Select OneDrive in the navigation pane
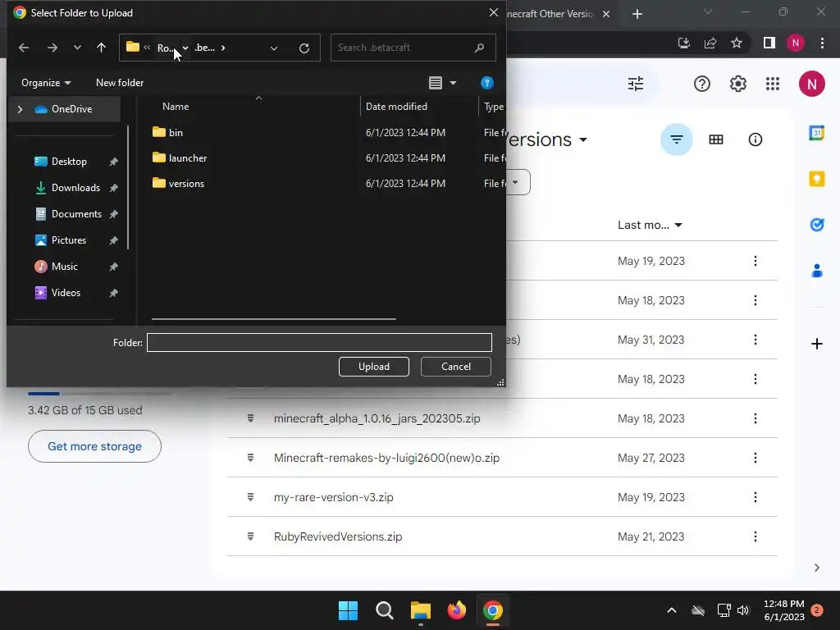This screenshot has height=630, width=840. click(x=71, y=109)
